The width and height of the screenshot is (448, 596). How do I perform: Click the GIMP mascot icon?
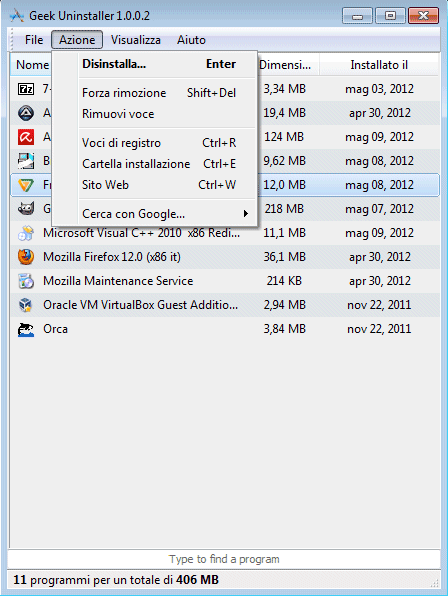tap(26, 209)
